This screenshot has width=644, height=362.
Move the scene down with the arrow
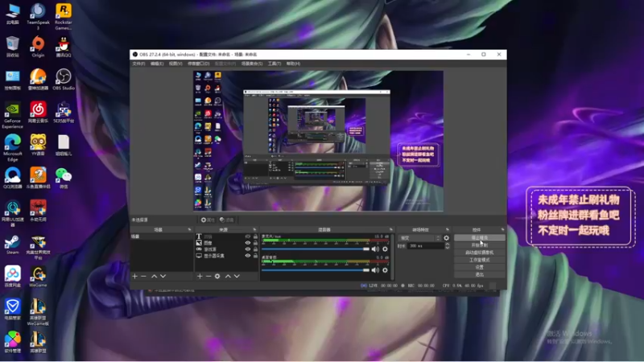point(163,276)
